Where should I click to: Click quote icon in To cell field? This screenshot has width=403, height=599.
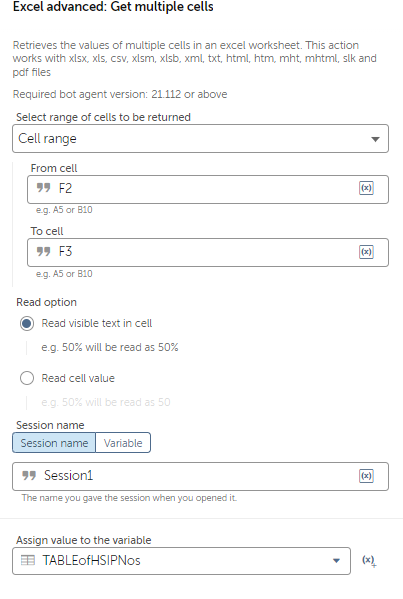click(x=44, y=251)
